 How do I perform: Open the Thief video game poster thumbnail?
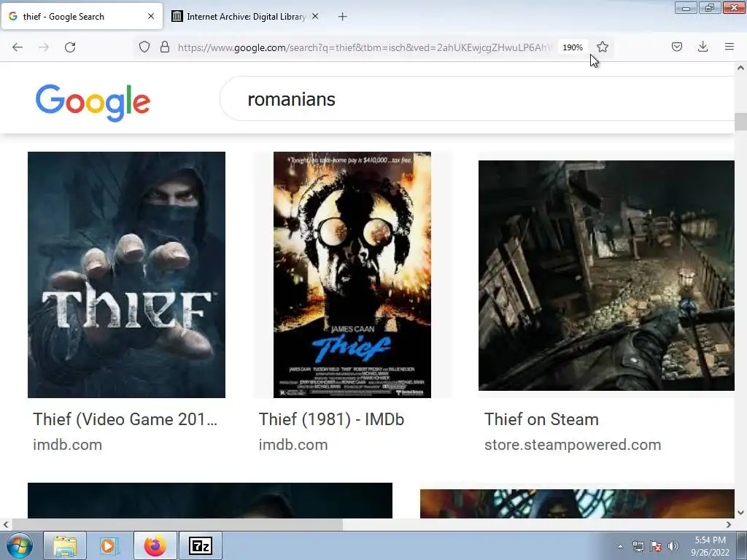(126, 275)
